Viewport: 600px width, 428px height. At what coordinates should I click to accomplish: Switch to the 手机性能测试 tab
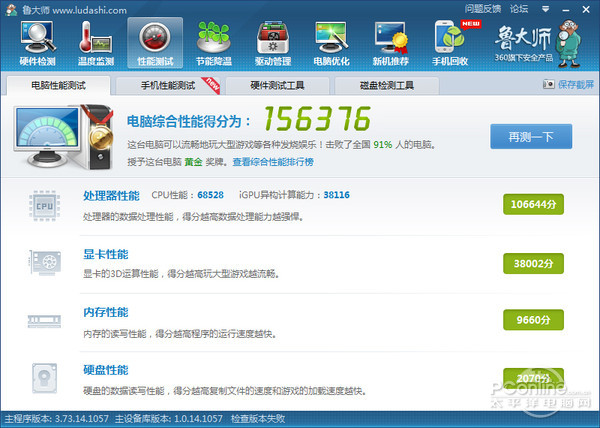point(168,85)
